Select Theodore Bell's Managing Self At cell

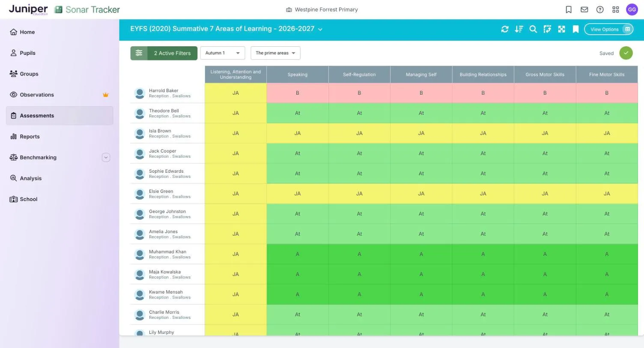pos(421,113)
